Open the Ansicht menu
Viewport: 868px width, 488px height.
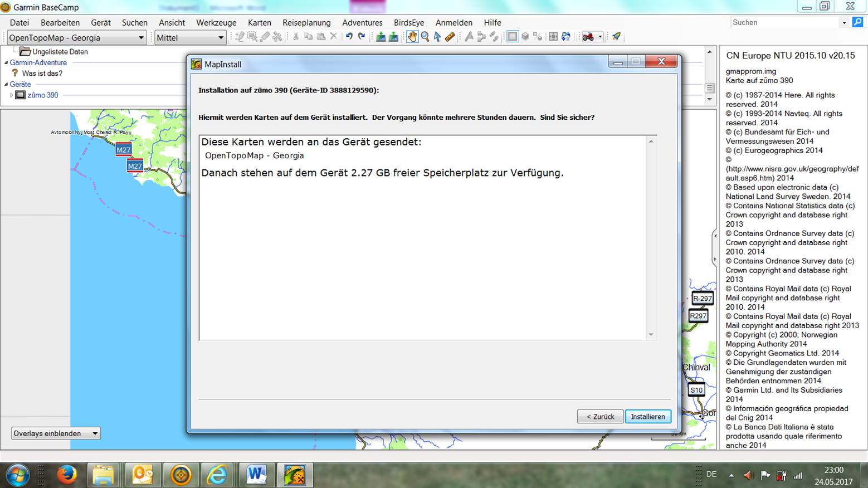(x=172, y=22)
